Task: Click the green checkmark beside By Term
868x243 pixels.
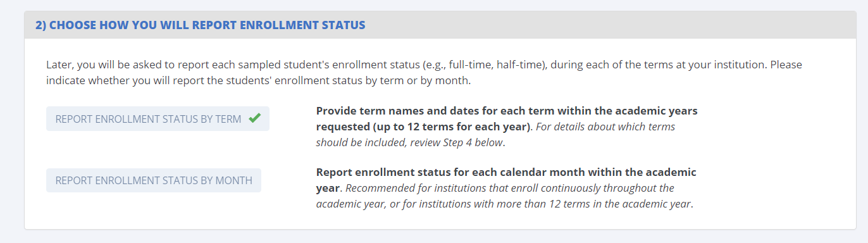Action: click(x=254, y=118)
